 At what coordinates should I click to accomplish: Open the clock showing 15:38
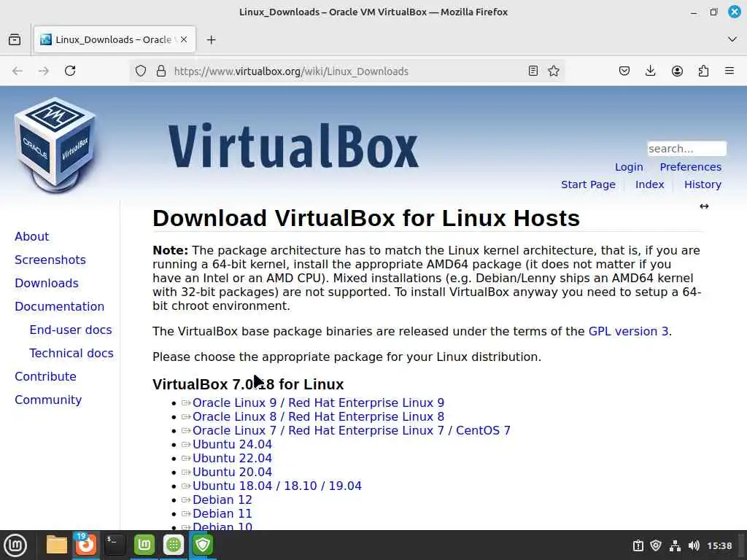tap(719, 545)
